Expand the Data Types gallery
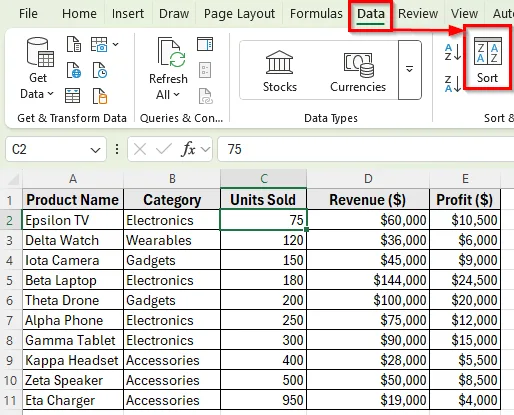 (410, 70)
